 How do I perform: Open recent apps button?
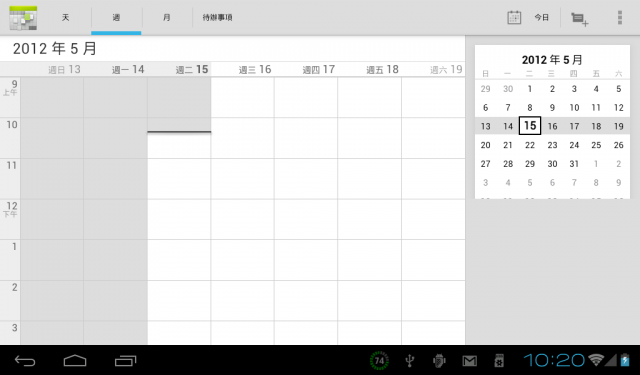[125, 361]
